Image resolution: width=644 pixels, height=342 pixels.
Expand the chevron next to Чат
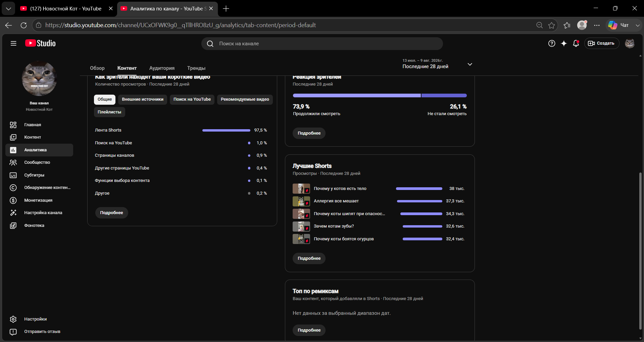click(638, 25)
